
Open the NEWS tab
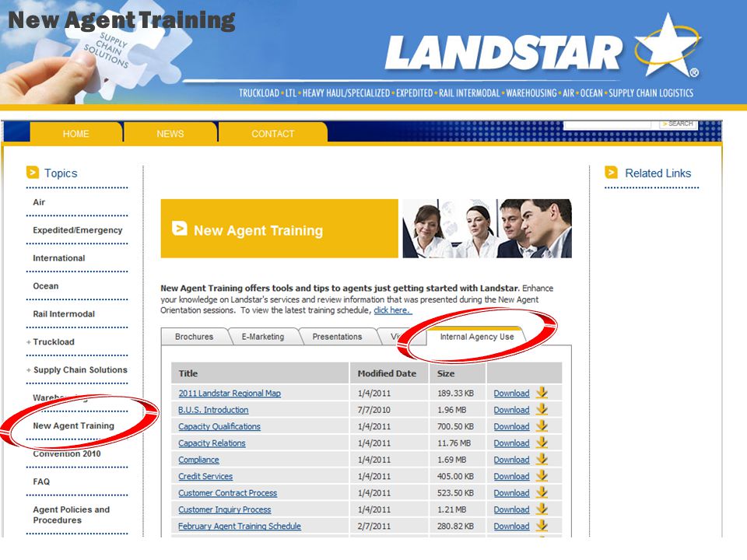point(170,133)
